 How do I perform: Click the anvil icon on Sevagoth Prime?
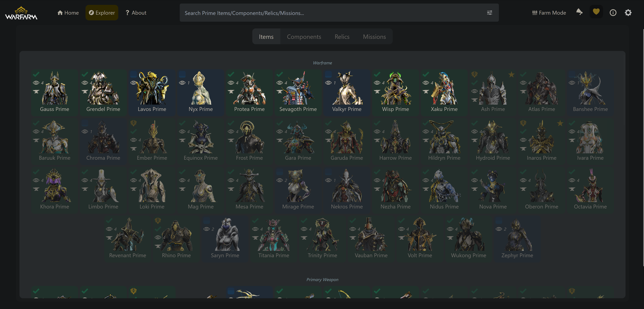[x=280, y=92]
